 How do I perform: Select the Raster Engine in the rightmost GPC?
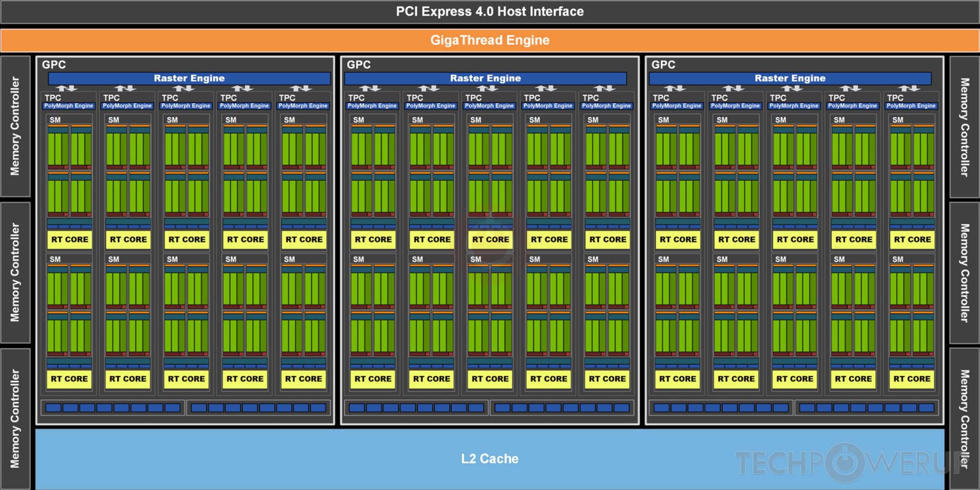point(790,78)
